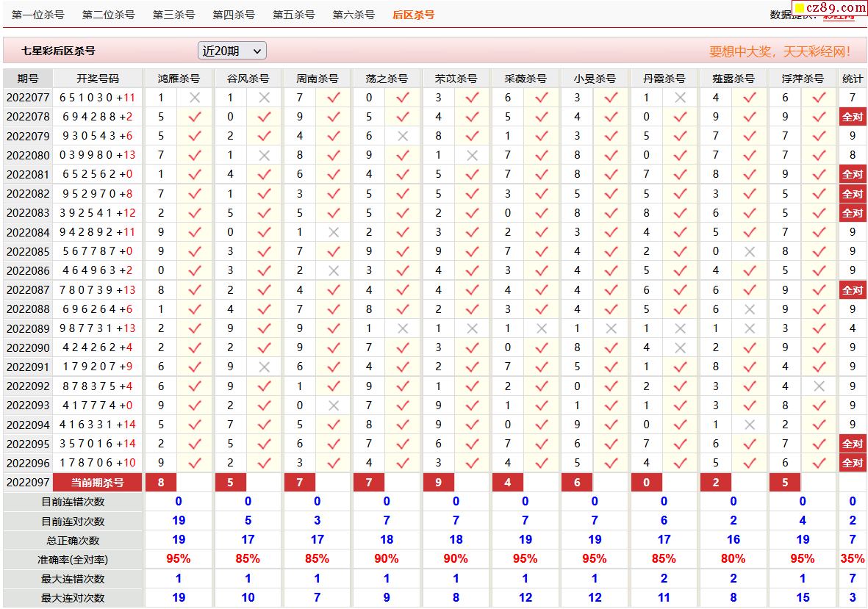Screen dimensions: 868x609
Task: Click the X mark for 谷风杀号 in row 2022091
Action: tap(264, 367)
